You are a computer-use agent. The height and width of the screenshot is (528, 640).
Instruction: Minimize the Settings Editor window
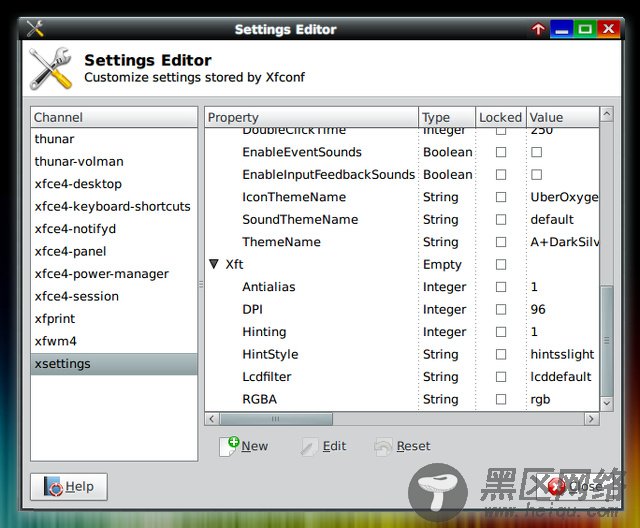pos(562,29)
